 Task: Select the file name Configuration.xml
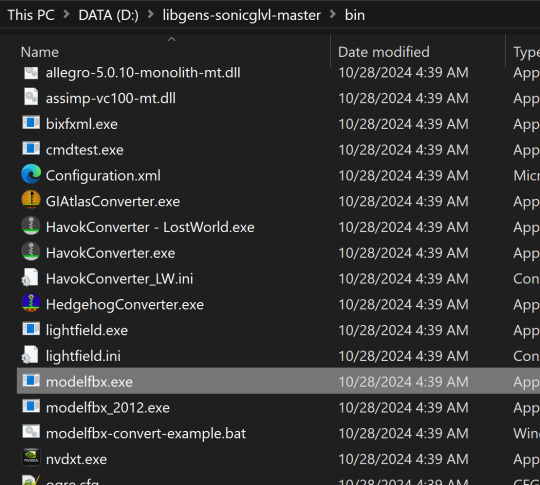point(103,176)
